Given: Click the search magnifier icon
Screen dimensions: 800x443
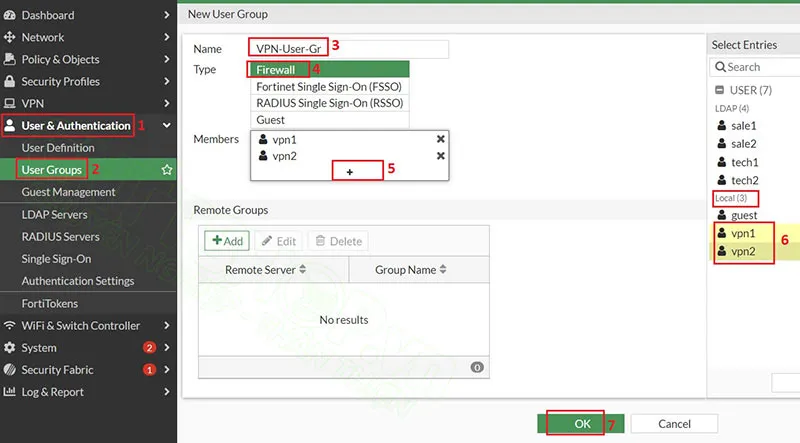Looking at the screenshot, I should coord(720,67).
